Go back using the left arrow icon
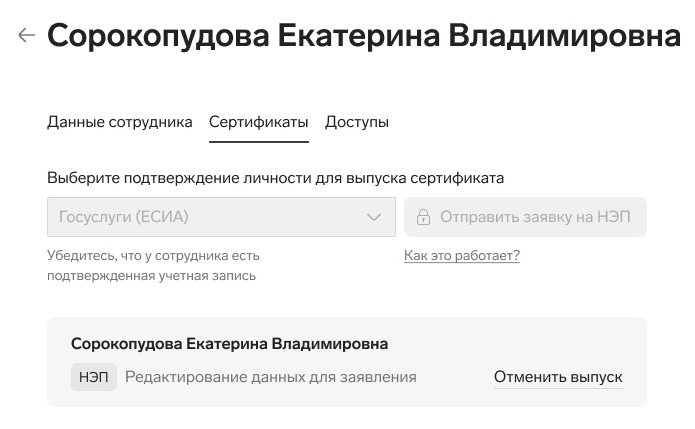The height and width of the screenshot is (429, 695). click(x=26, y=35)
